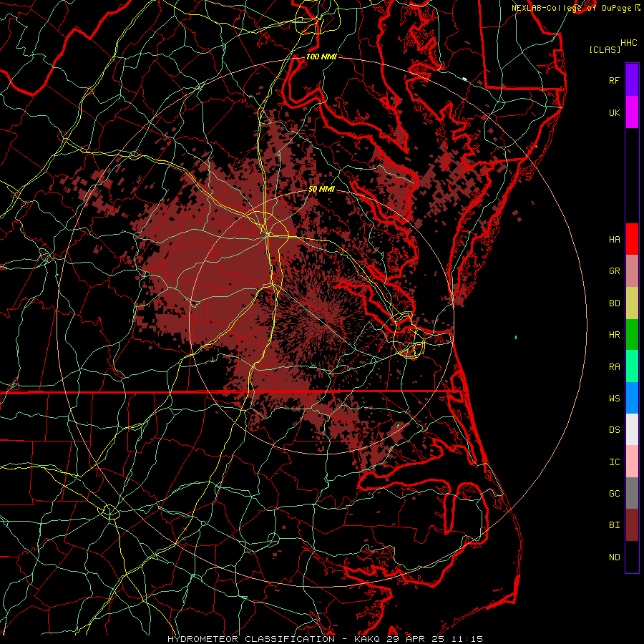Image resolution: width=644 pixels, height=644 pixels.
Task: Pick the HR green legend swatch
Action: (632, 335)
